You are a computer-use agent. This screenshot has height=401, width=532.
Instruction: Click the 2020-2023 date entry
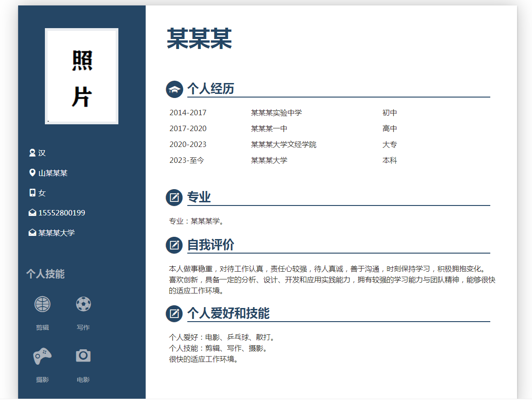188,145
